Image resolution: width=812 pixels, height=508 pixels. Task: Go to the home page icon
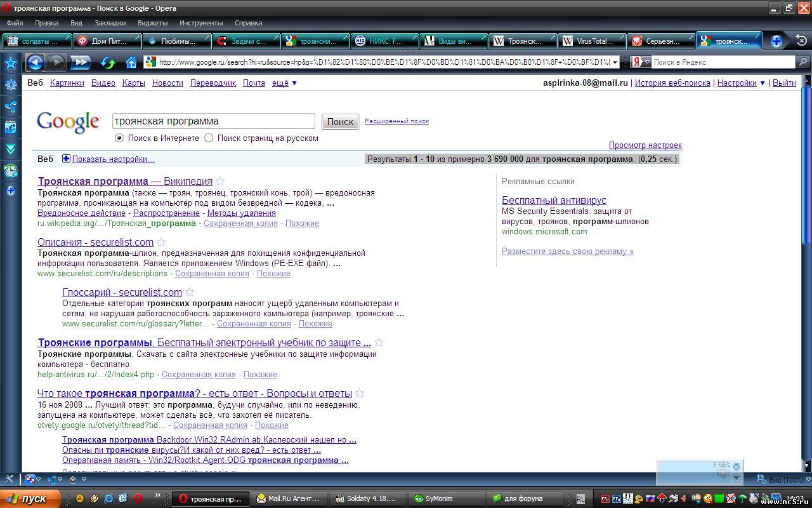(x=131, y=62)
